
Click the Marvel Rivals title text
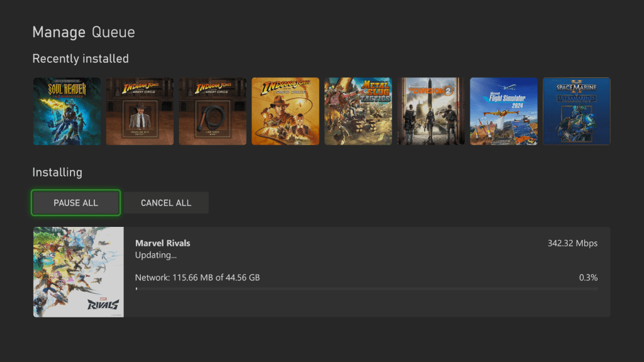click(163, 243)
